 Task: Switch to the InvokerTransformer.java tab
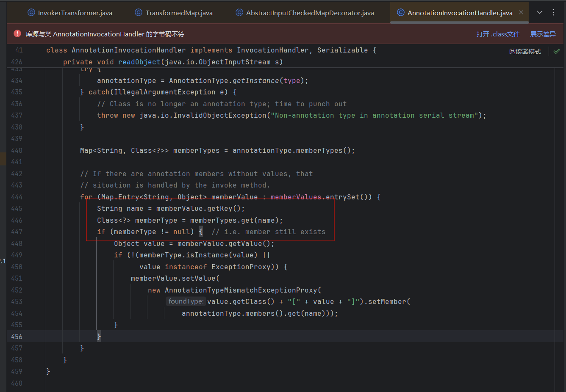tap(75, 13)
